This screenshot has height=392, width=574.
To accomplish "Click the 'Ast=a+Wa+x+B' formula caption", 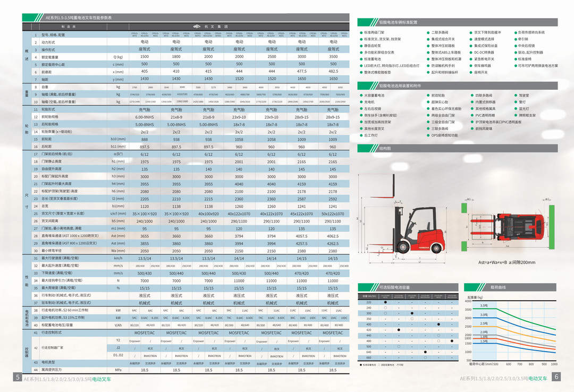I will pos(492,262).
